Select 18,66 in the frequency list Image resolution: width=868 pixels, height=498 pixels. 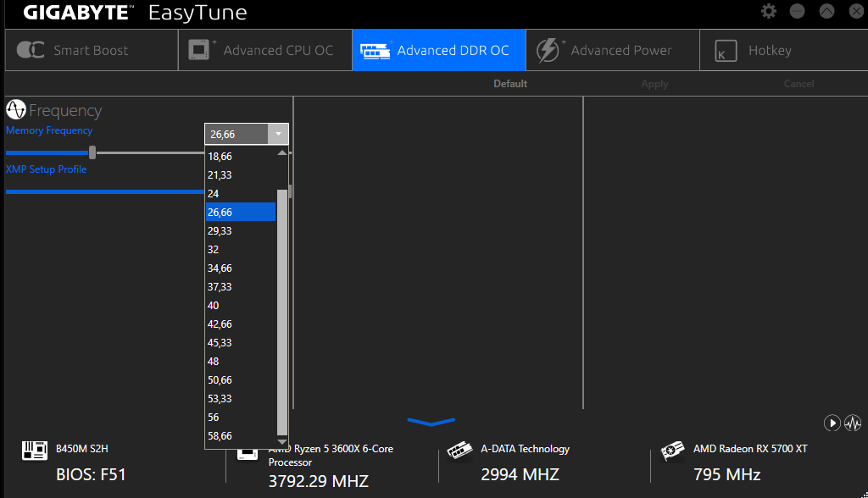241,157
